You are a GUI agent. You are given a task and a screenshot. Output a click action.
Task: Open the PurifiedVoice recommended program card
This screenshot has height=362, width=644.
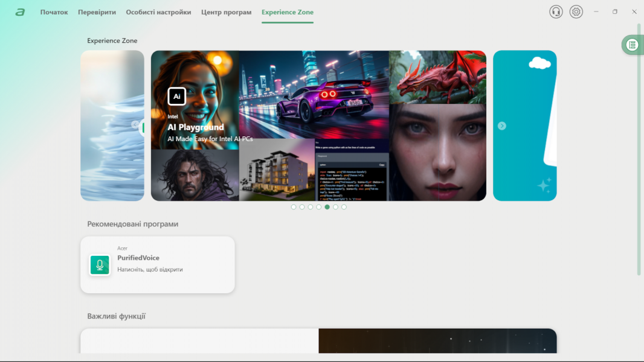coord(158,265)
